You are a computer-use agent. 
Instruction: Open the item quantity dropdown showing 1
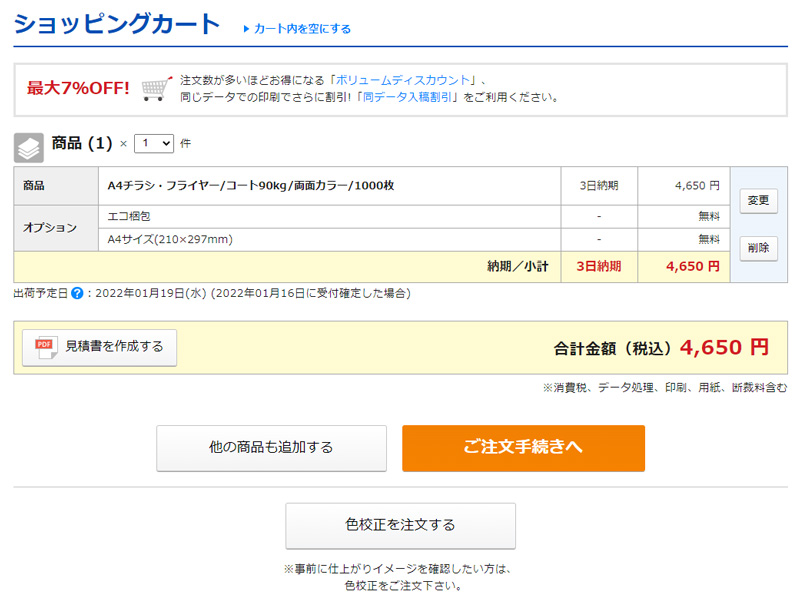click(152, 143)
